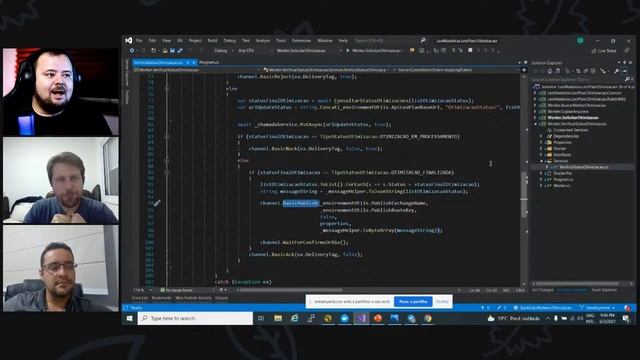Viewport: 640px width, 360px height.
Task: Click Solution Explorer properties wrench icon
Action: (x=616, y=71)
